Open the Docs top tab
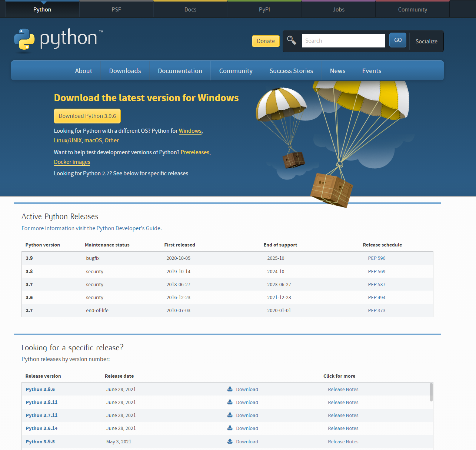The image size is (476, 450). point(190,9)
